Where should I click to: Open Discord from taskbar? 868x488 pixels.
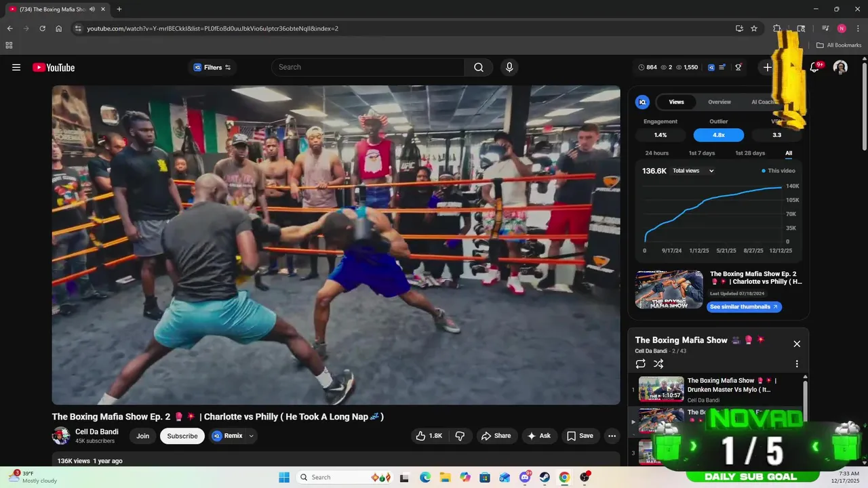[525, 477]
